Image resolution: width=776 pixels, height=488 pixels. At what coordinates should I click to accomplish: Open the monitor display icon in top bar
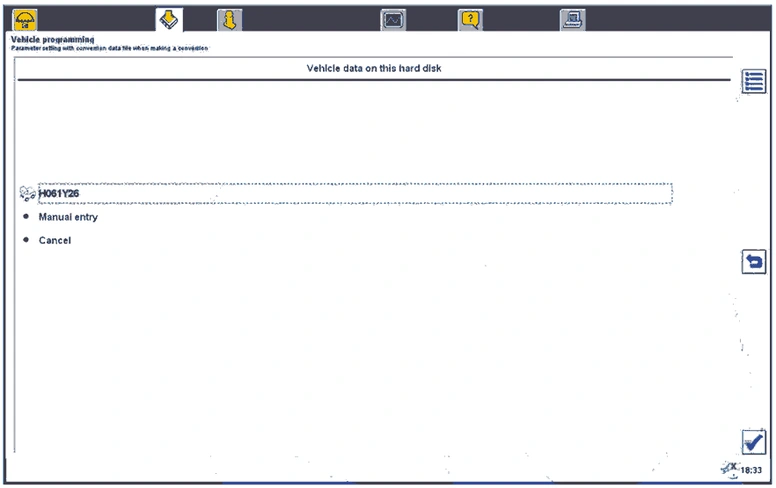pos(393,20)
